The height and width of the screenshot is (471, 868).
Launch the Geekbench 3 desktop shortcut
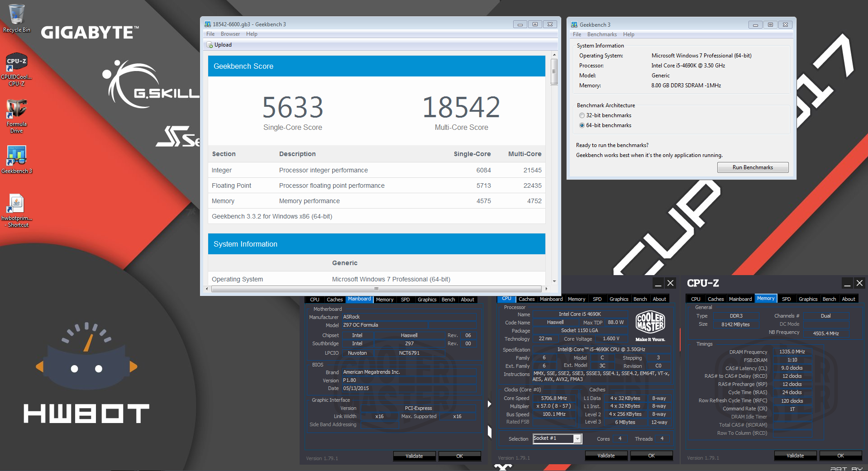click(x=16, y=159)
